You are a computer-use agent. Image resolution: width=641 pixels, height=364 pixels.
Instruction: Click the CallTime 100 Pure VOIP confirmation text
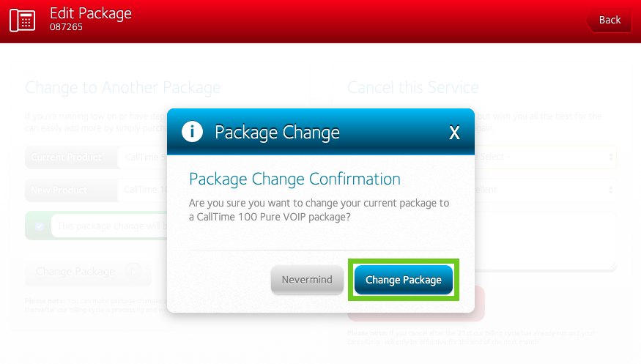coord(319,209)
